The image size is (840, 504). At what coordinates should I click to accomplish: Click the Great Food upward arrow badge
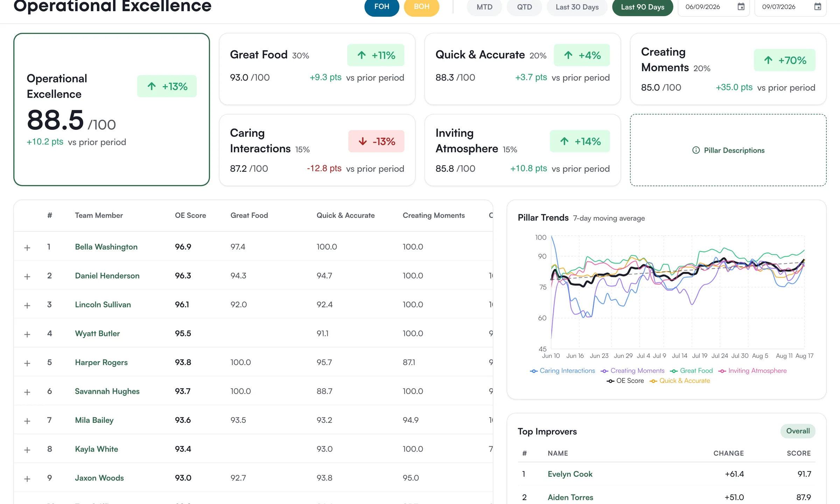pyautogui.click(x=376, y=55)
